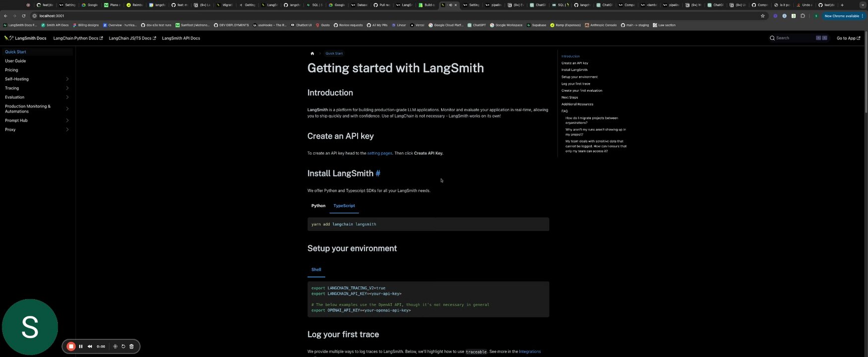Click the LangSmith Docs logo
Image resolution: width=868 pixels, height=357 pixels.
coord(25,38)
